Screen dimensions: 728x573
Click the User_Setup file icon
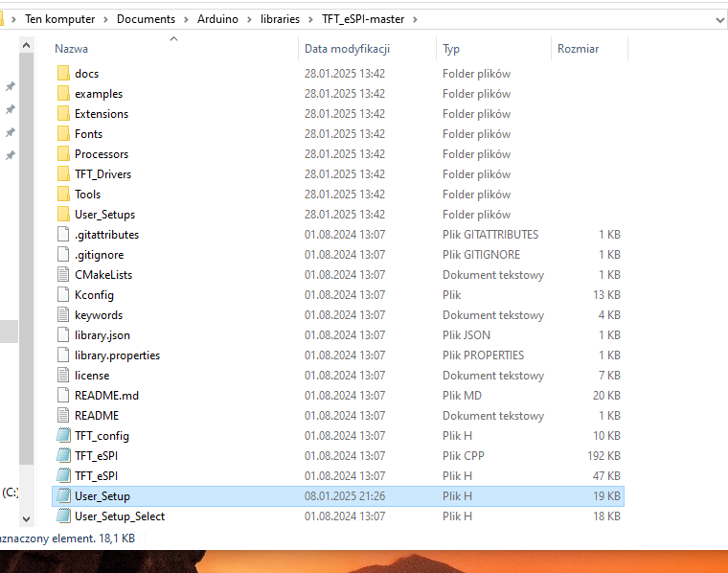click(63, 496)
